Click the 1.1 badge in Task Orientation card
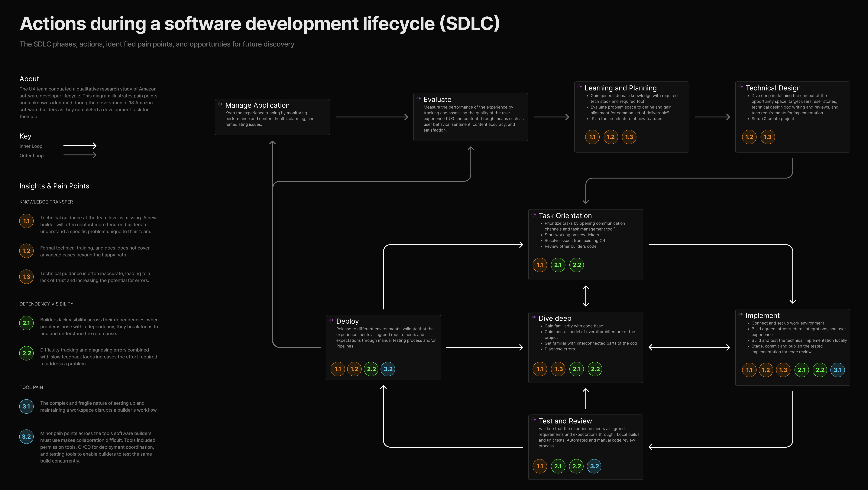 [540, 265]
